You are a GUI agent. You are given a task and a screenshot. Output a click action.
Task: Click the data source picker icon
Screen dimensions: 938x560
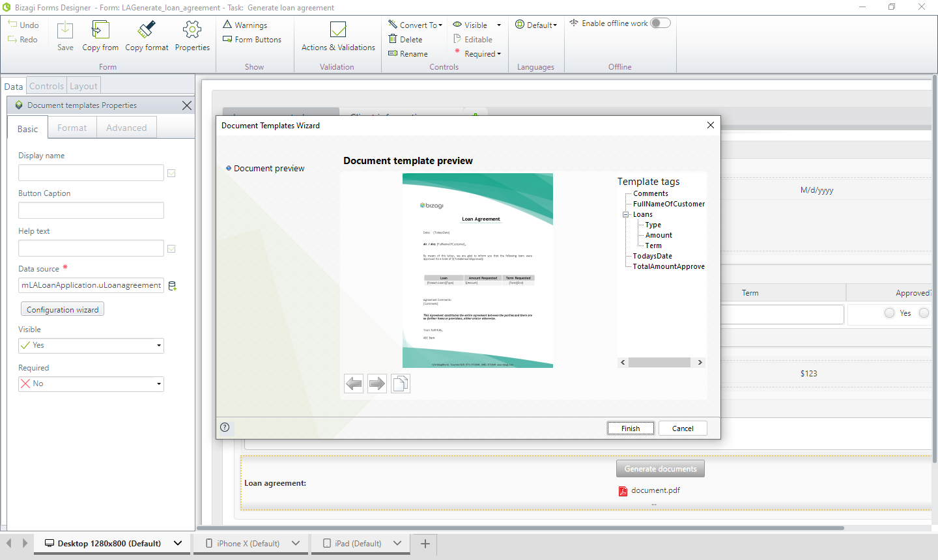click(x=173, y=286)
